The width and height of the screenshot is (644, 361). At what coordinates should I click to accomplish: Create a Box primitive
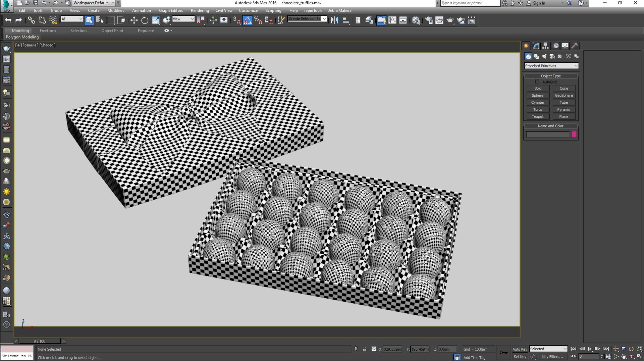(538, 89)
